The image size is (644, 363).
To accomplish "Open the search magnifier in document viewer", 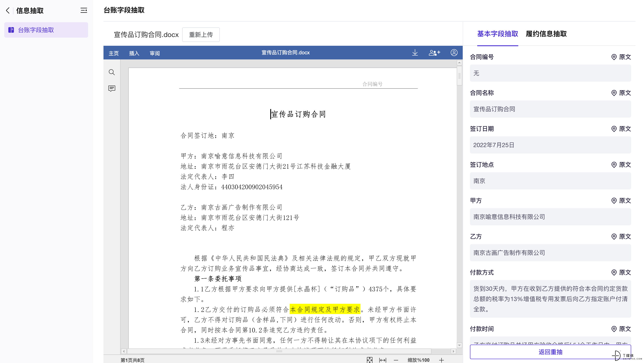I will [112, 72].
